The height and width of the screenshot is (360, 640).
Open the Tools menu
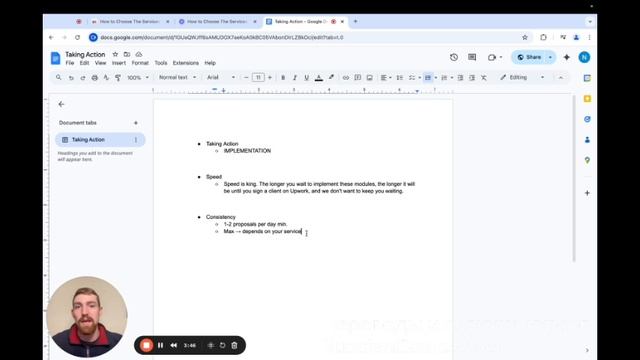161,63
